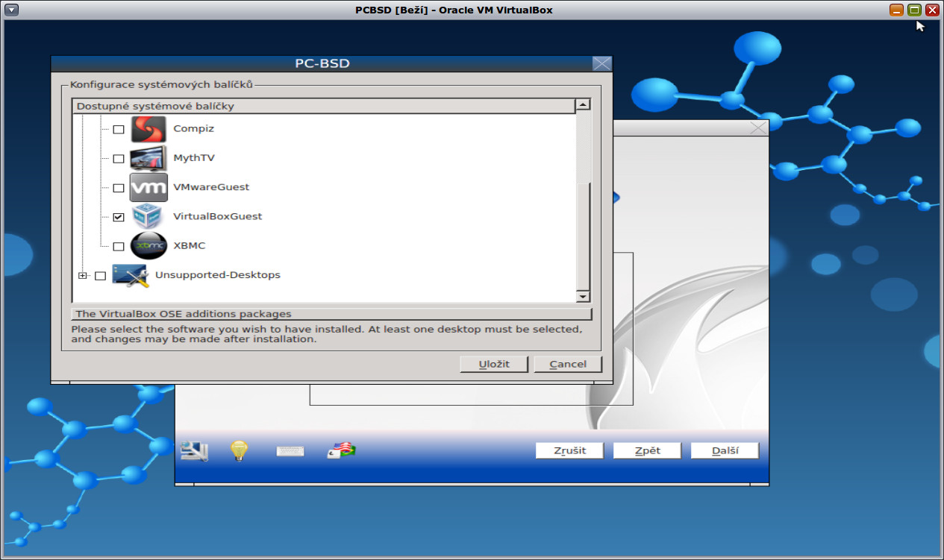Open keyboard layout settings via keyboard icon

[290, 450]
